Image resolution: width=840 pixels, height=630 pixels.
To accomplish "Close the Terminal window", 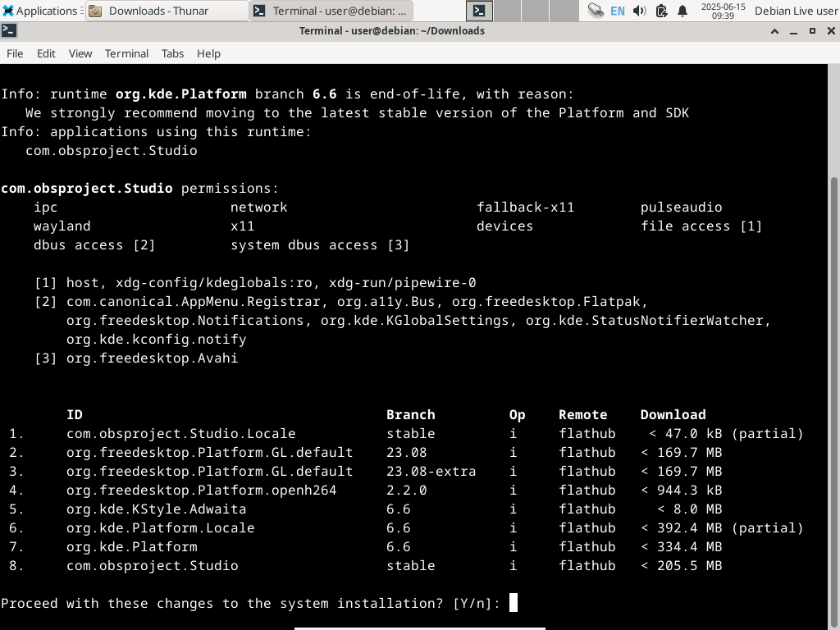I will 831,31.
